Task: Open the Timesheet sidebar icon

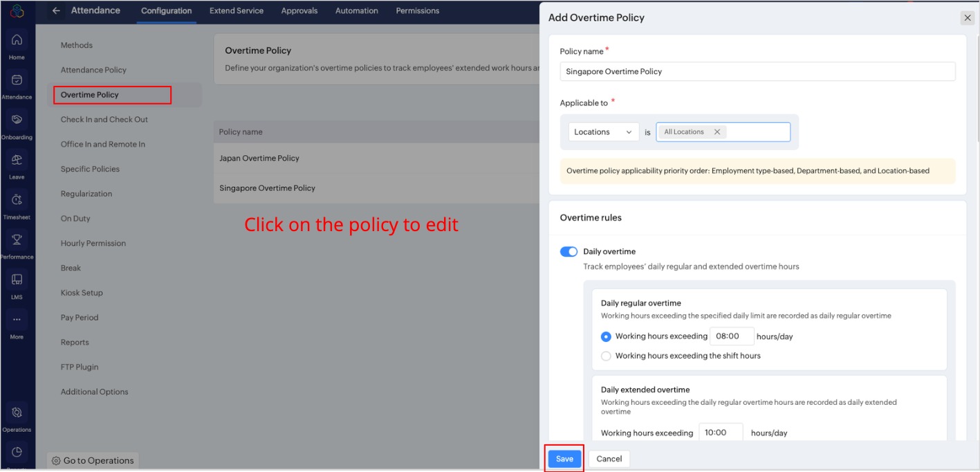Action: [17, 200]
